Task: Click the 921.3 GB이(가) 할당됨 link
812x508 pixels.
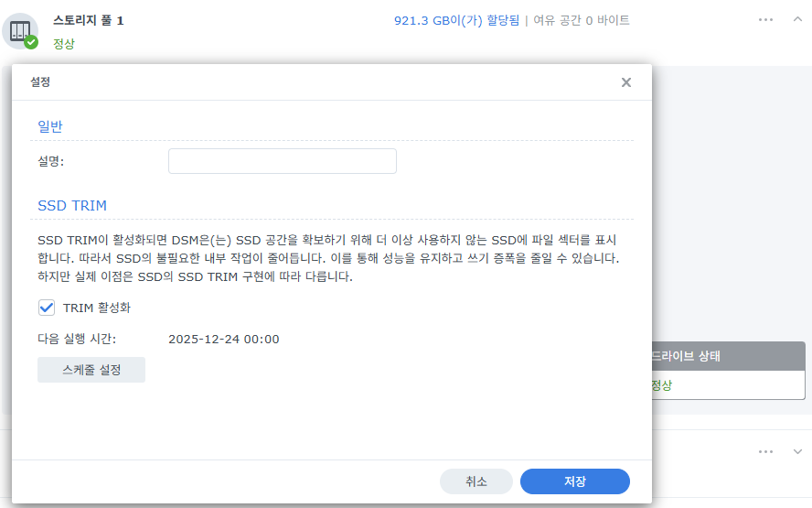Action: coord(456,20)
